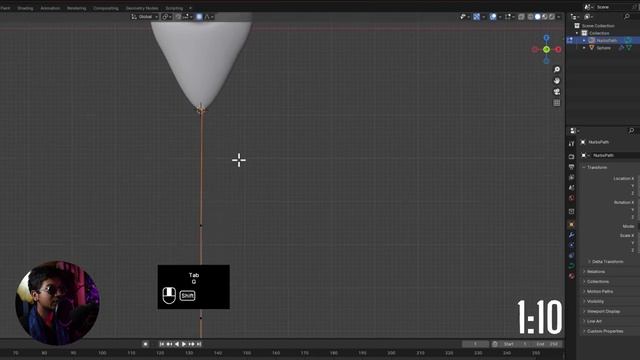This screenshot has height=360, width=640.
Task: Open the Scene properties tab
Action: 571,187
